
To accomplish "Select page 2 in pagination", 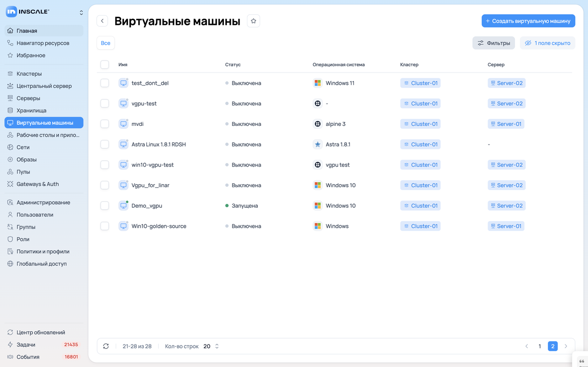I will click(x=553, y=346).
